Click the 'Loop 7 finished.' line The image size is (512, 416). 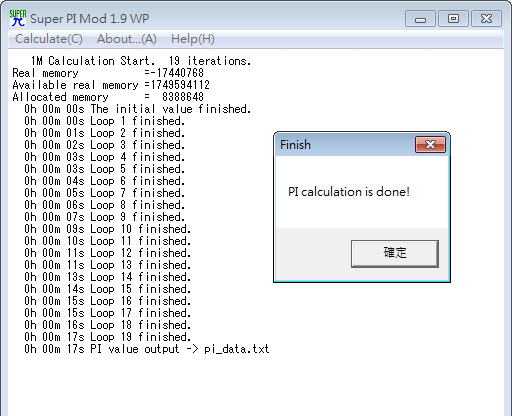click(x=104, y=193)
